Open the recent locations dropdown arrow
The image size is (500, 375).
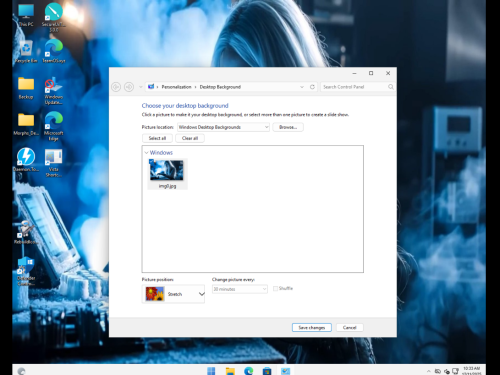[141, 87]
